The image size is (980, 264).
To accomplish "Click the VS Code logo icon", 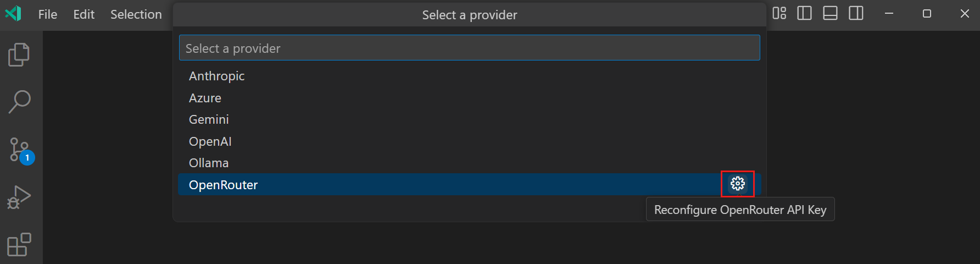I will [x=13, y=14].
